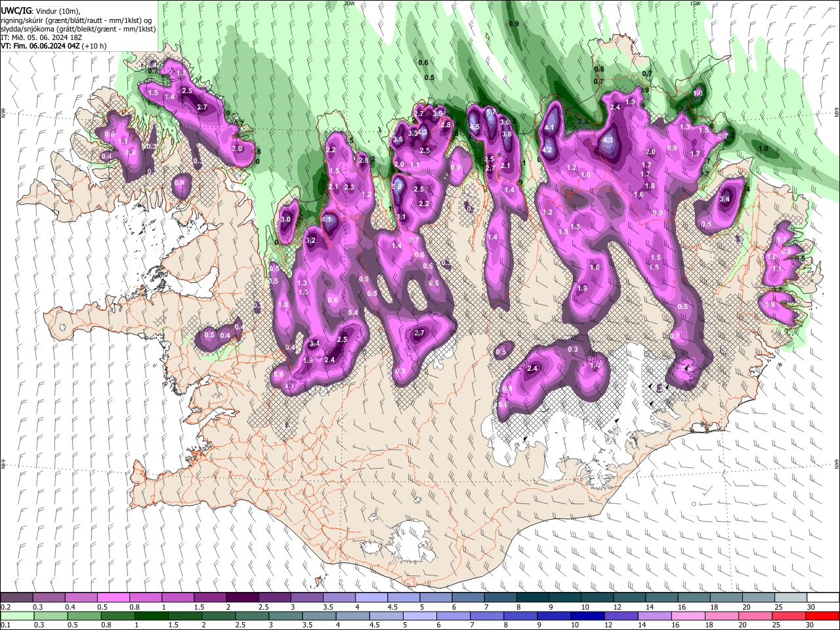
Task: Click the 'UWC/IG' title text
Action: [15, 11]
